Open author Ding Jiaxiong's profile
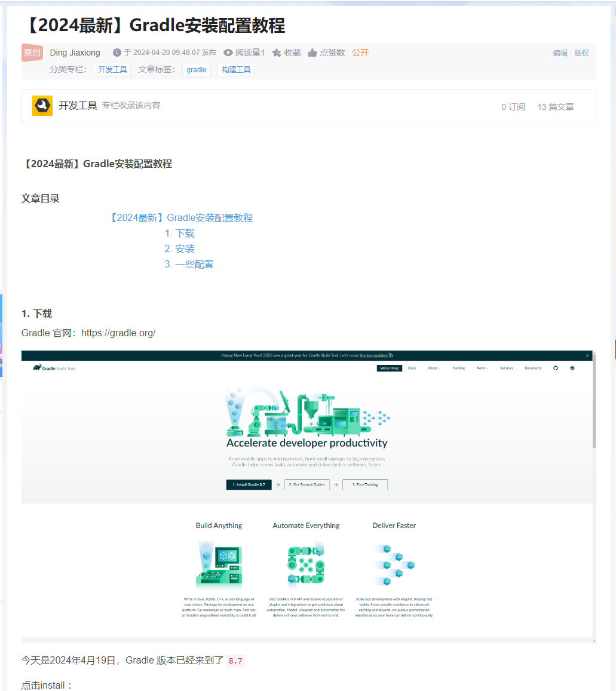 pos(75,53)
